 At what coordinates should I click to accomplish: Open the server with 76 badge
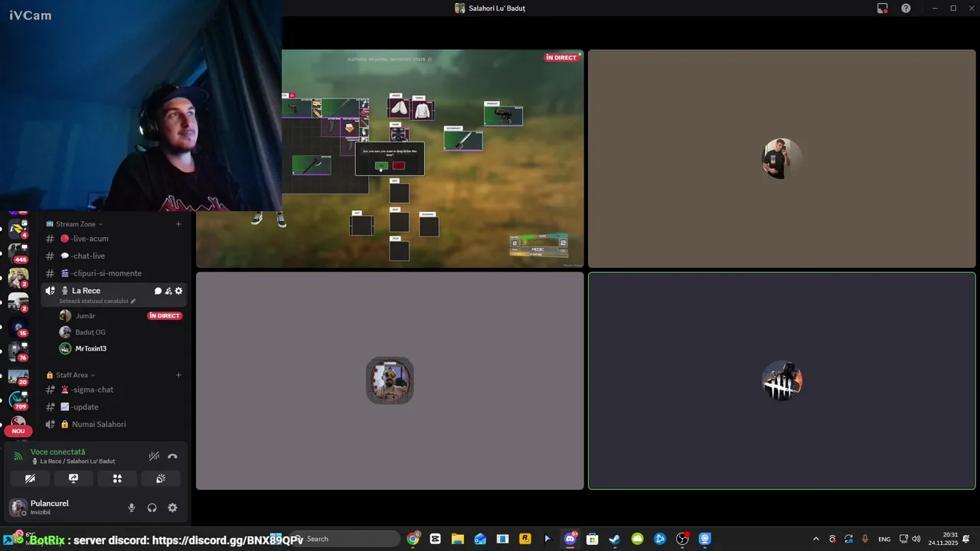pyautogui.click(x=18, y=350)
